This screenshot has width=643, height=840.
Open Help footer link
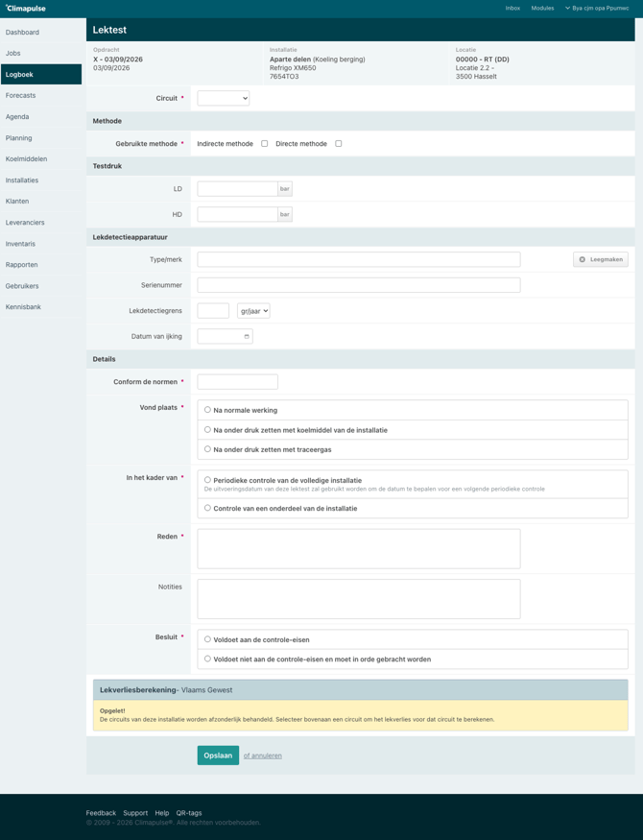[x=161, y=813]
